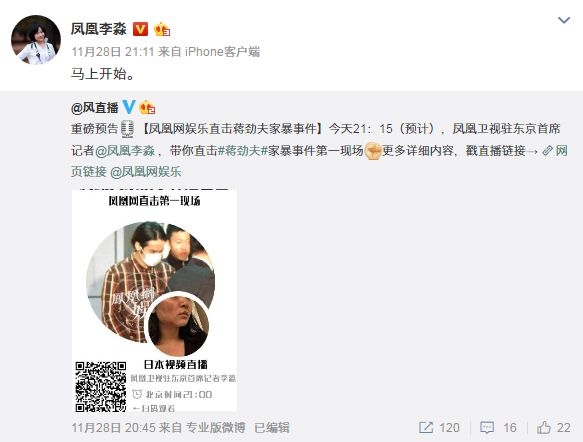583x442 pixels.
Task: Open the 凤凰李淼 username link
Action: coord(99,29)
